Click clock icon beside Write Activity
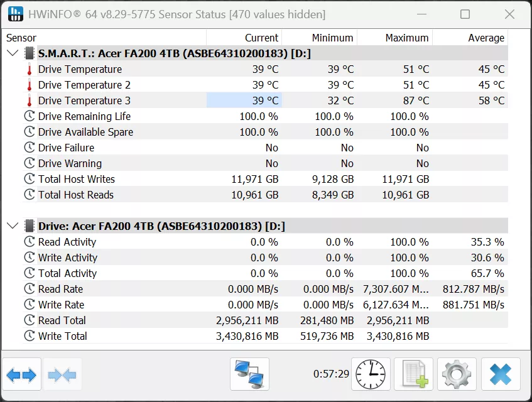 pyautogui.click(x=30, y=257)
